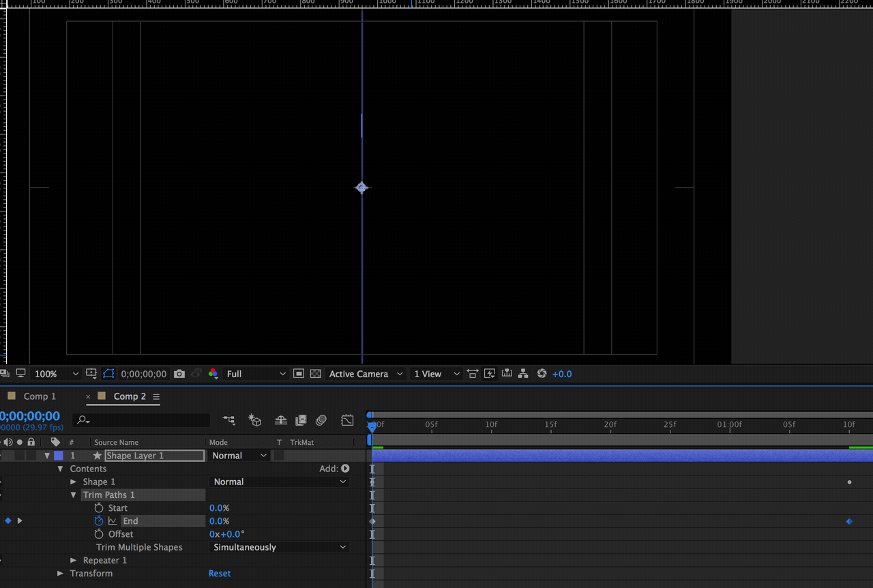Screen dimensions: 873x588
Task: Open the Full resolution dropdown
Action: 256,374
